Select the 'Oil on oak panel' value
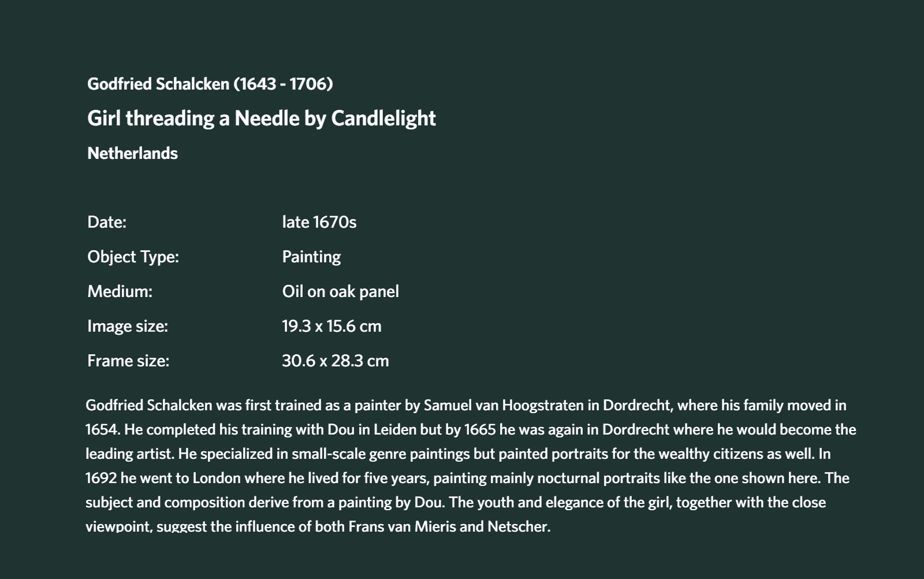924x579 pixels. [341, 291]
